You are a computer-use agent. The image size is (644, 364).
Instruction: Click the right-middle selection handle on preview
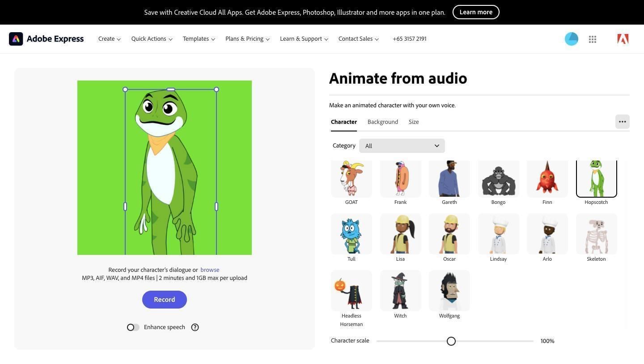[216, 207]
